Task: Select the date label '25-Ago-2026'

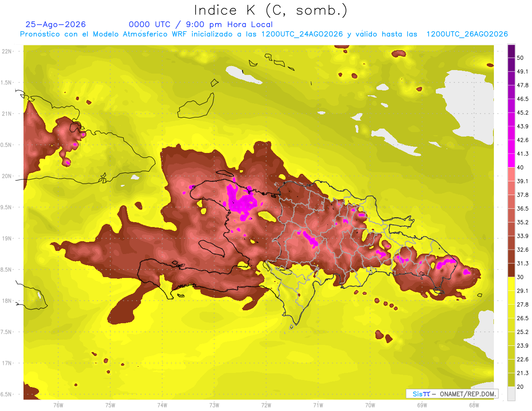Action: 56,24
